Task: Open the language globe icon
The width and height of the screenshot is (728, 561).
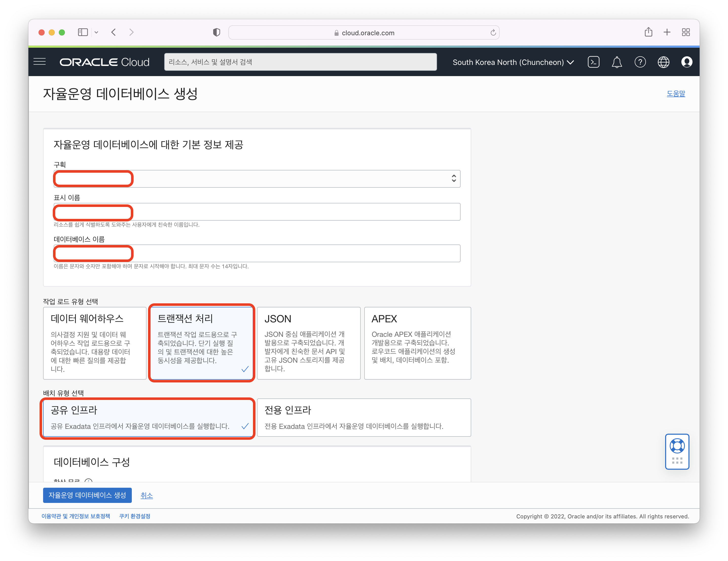Action: pyautogui.click(x=663, y=62)
